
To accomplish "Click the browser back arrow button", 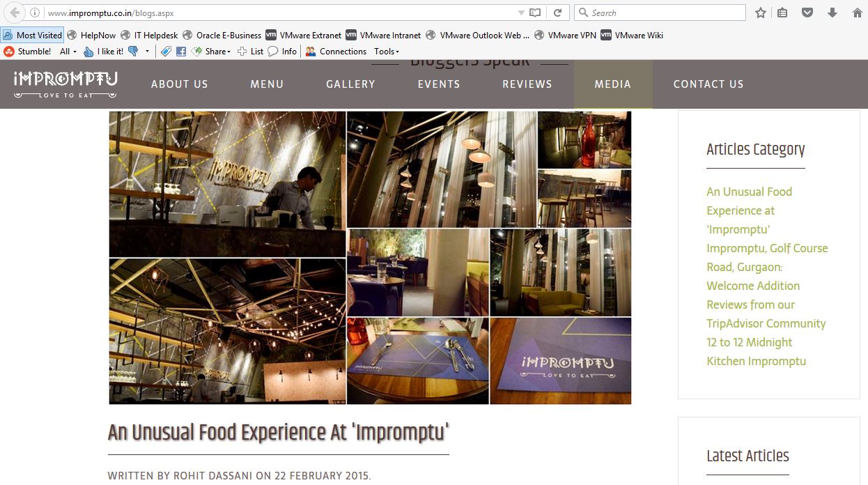I will (15, 13).
